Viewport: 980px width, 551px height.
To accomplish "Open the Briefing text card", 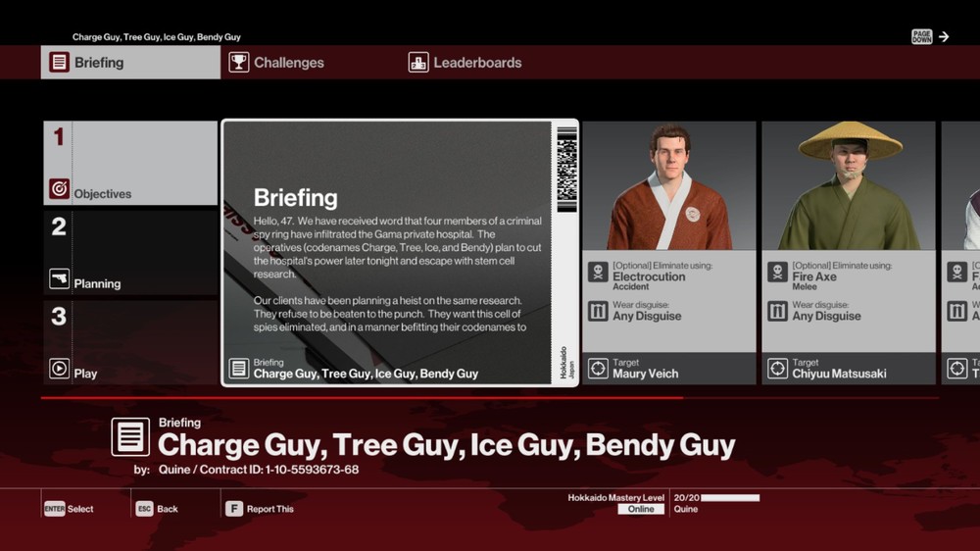I will point(400,253).
